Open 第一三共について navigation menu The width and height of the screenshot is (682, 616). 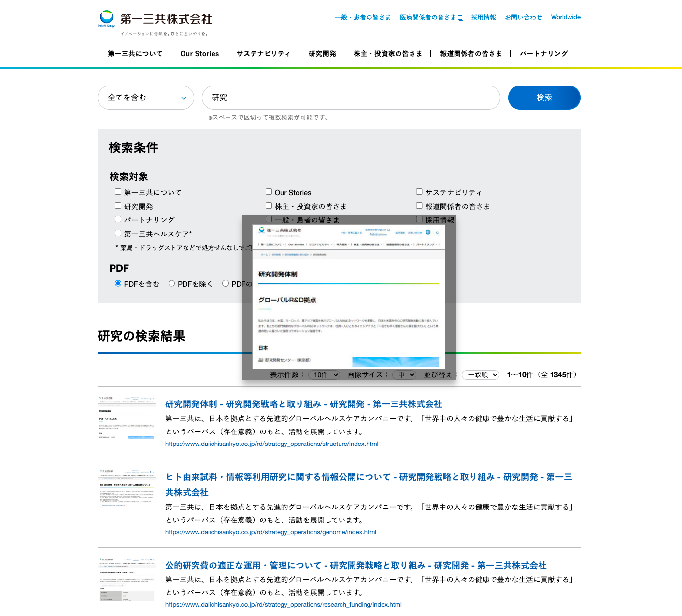pyautogui.click(x=135, y=54)
